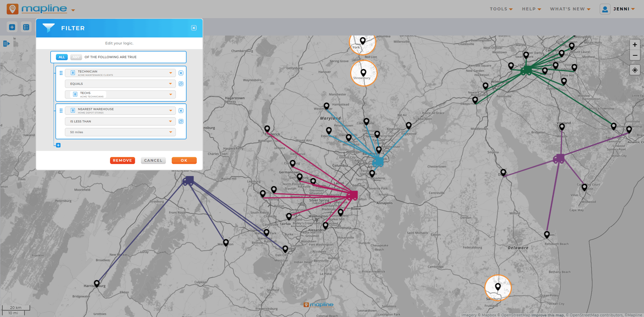Remove the Nearest Warehouse filter condition
644x317 pixels.
tap(181, 110)
